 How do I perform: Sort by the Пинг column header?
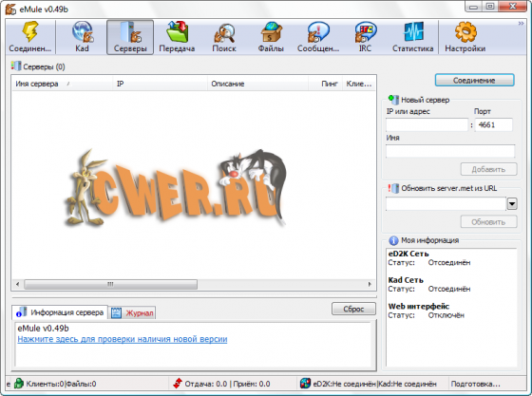pos(325,84)
